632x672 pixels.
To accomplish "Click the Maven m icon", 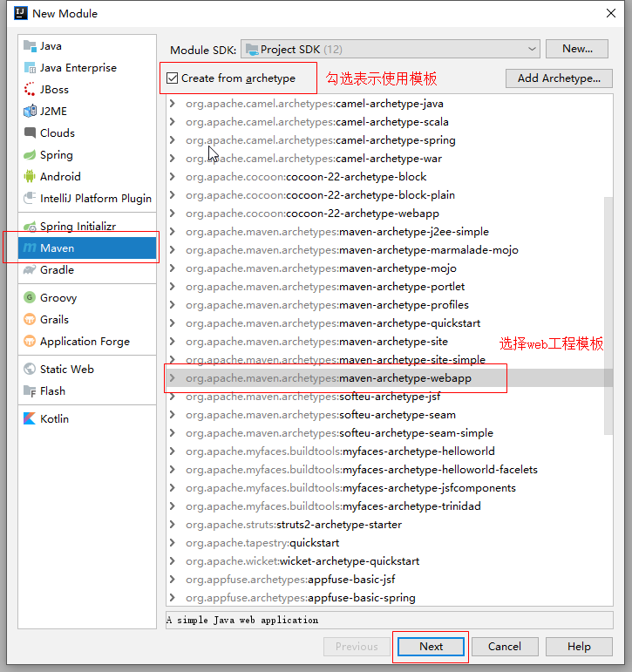I will pyautogui.click(x=30, y=248).
